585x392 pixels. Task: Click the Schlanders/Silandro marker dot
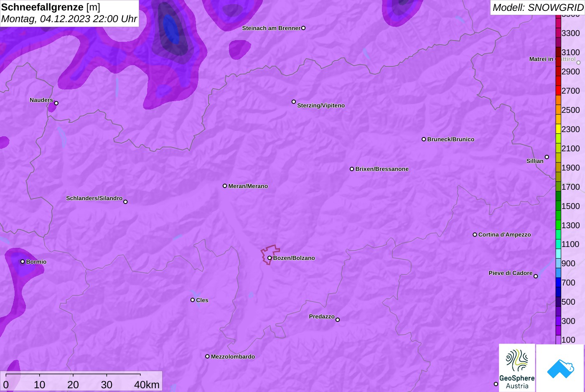125,202
